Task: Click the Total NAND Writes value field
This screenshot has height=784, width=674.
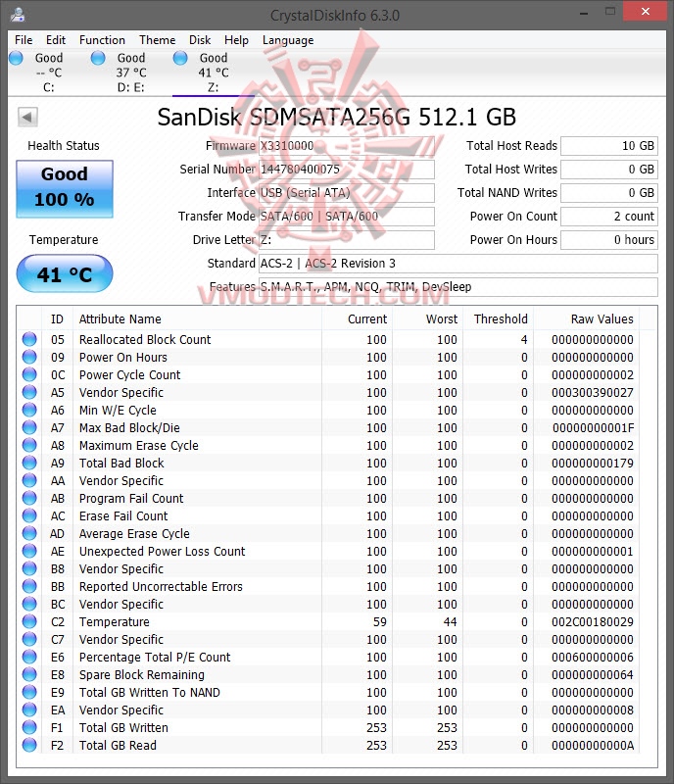Action: tap(609, 193)
